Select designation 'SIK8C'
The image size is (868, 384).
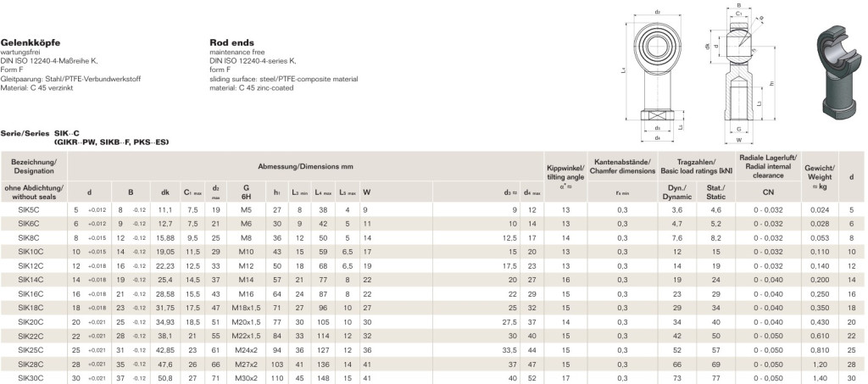(30, 238)
